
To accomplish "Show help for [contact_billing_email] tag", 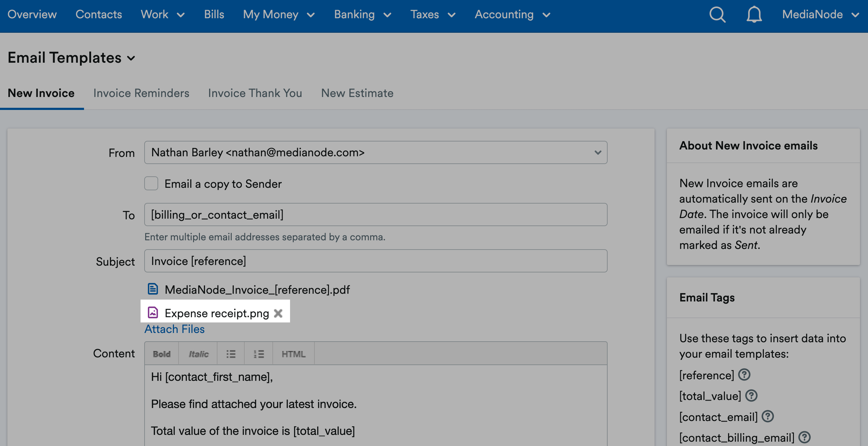I will click(x=804, y=437).
